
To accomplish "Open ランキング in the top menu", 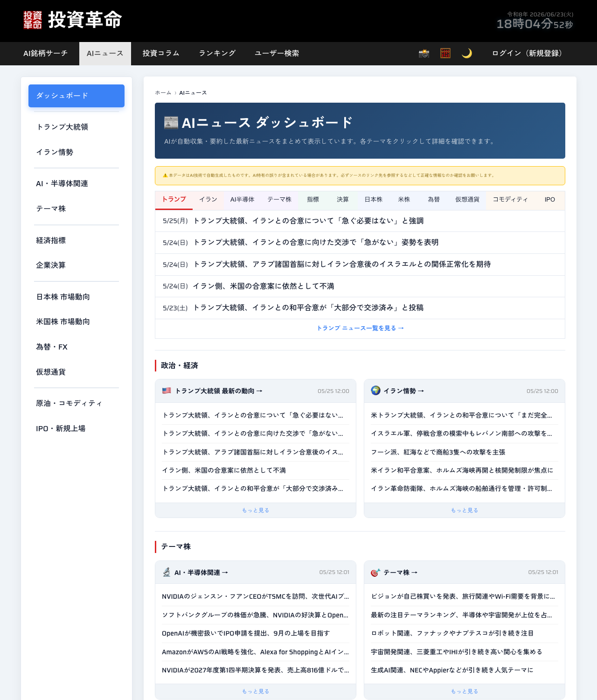I will (217, 53).
